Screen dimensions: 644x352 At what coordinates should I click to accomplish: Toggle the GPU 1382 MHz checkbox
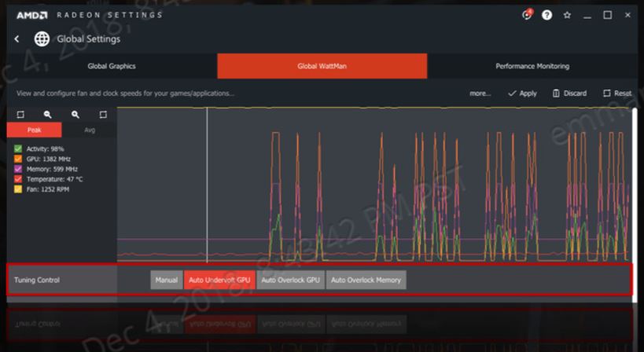[x=18, y=159]
